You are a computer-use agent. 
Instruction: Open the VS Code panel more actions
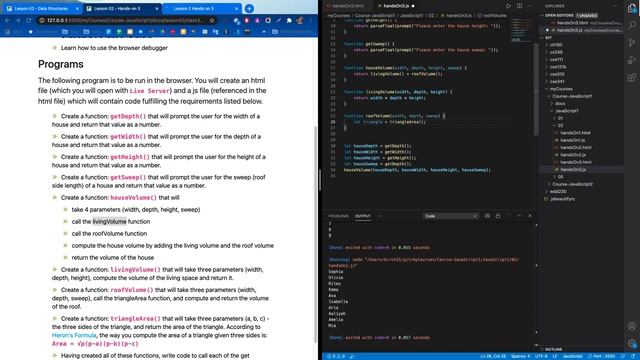click(380, 216)
